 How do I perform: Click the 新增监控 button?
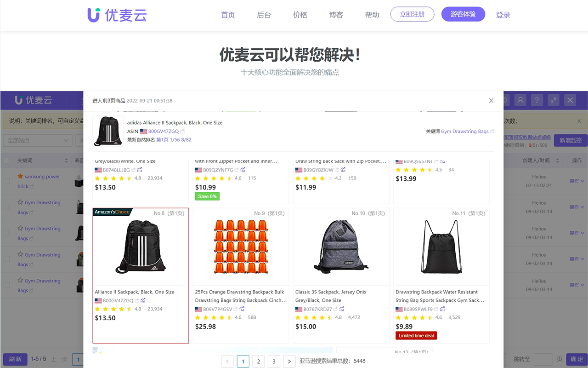pos(571,140)
